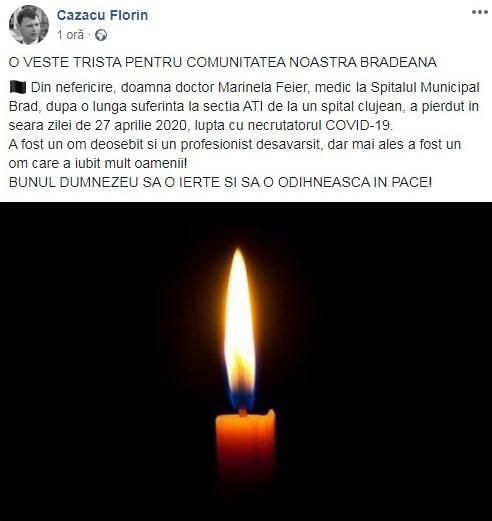
Task: Click the Cazacu Florin author name
Action: coord(102,15)
